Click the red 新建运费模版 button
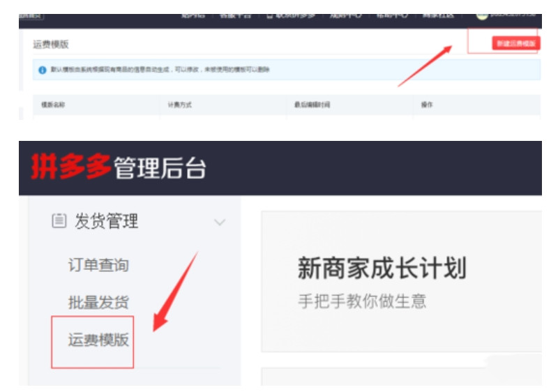558x392 pixels. point(516,43)
